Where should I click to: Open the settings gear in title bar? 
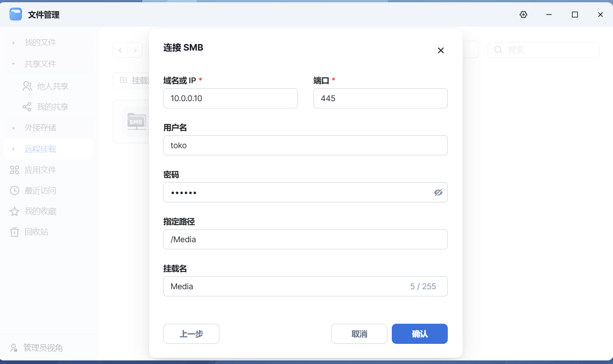523,15
